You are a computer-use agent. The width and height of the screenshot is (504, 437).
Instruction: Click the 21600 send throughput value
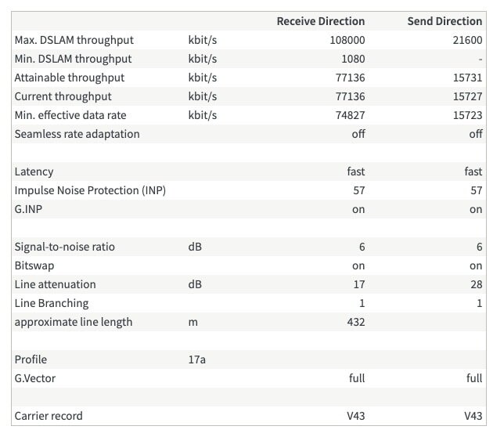click(x=467, y=40)
